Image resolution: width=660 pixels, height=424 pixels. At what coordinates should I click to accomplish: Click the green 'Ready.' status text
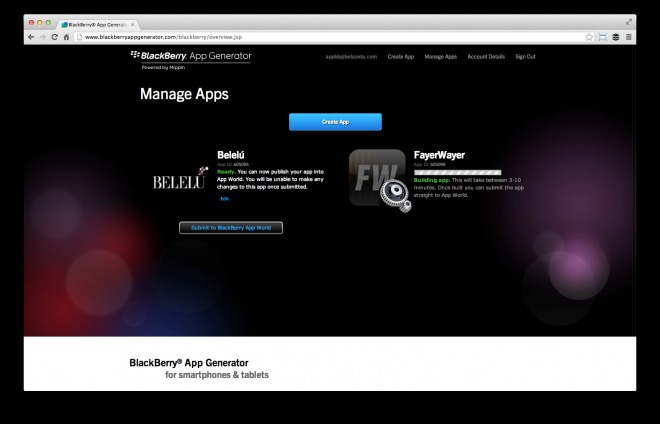point(226,172)
